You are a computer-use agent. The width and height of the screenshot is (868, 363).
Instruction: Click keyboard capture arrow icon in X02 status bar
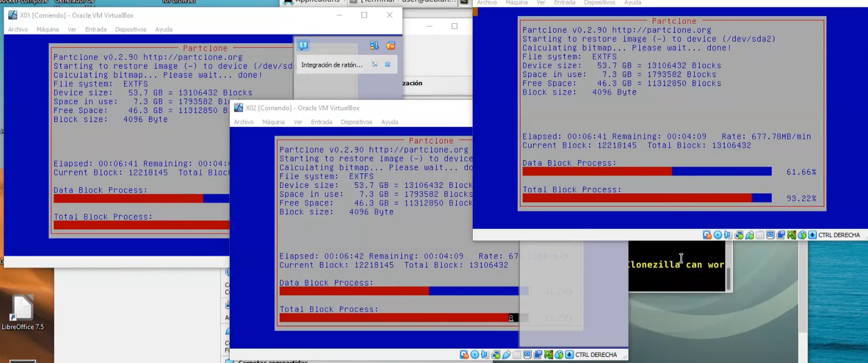[569, 355]
